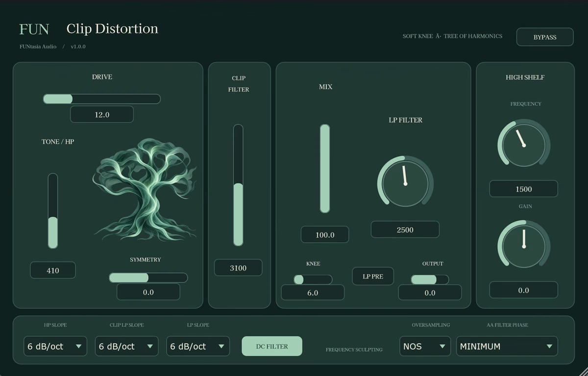Open the HP SLOPE dropdown
This screenshot has height=376, width=588.
[55, 346]
